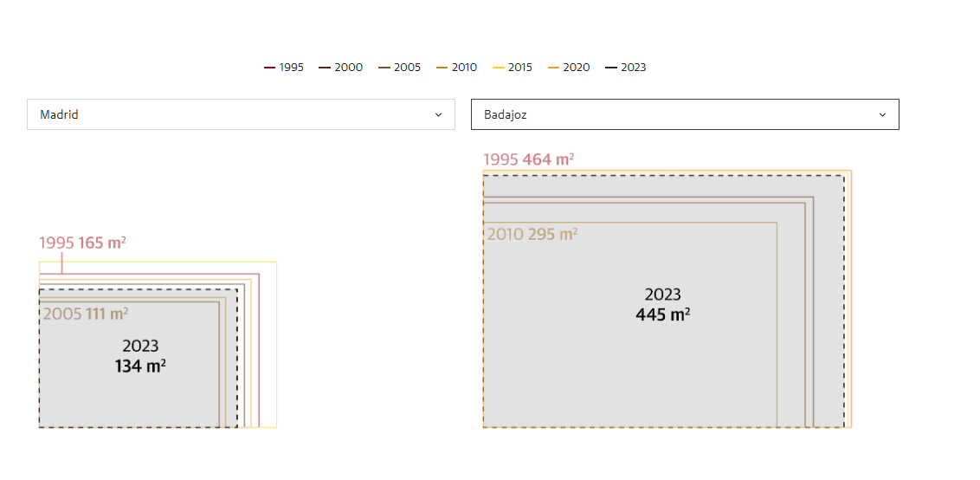
Task: Expand the Badajoz province dropdown
Action: [684, 114]
